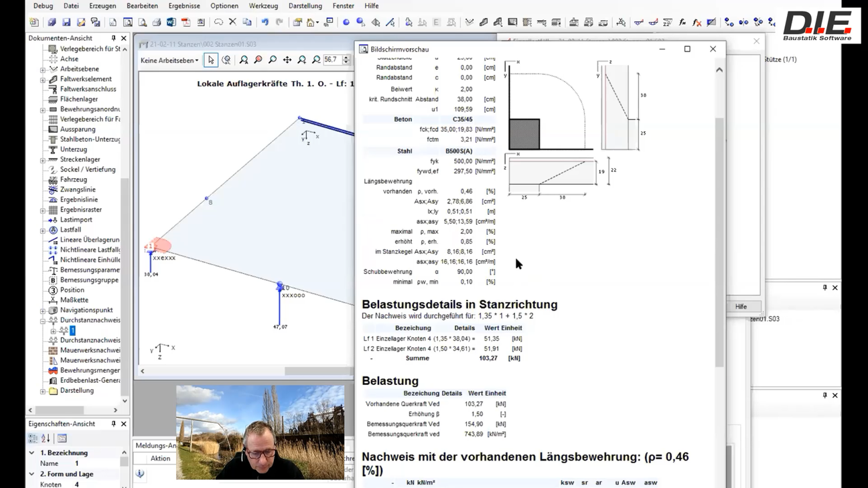This screenshot has height=488, width=868.
Task: Click the zoom value field 56,7
Action: [x=332, y=60]
